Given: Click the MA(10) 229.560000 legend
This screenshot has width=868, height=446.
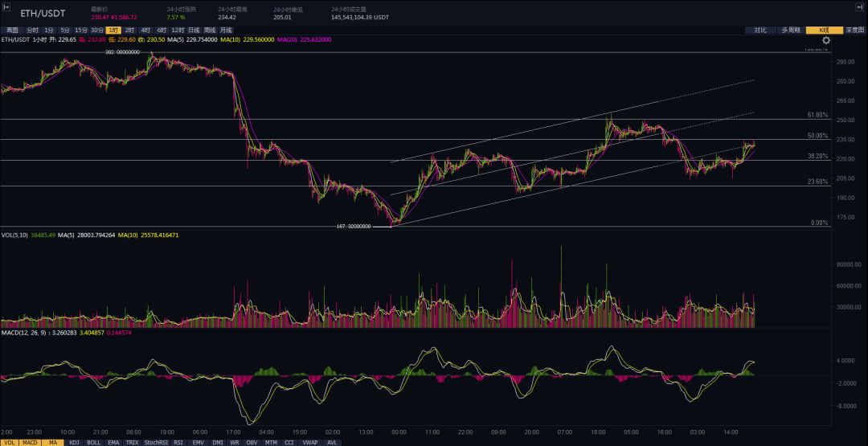Looking at the screenshot, I should tap(247, 40).
